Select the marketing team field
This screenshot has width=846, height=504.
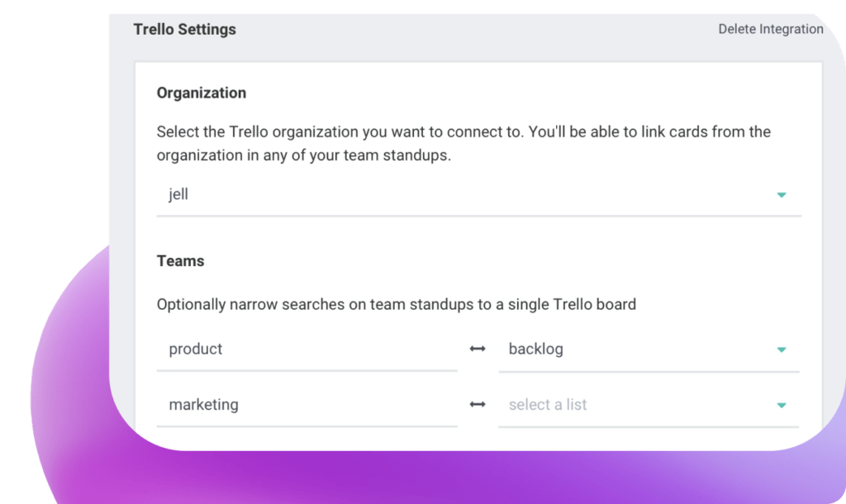click(x=306, y=405)
